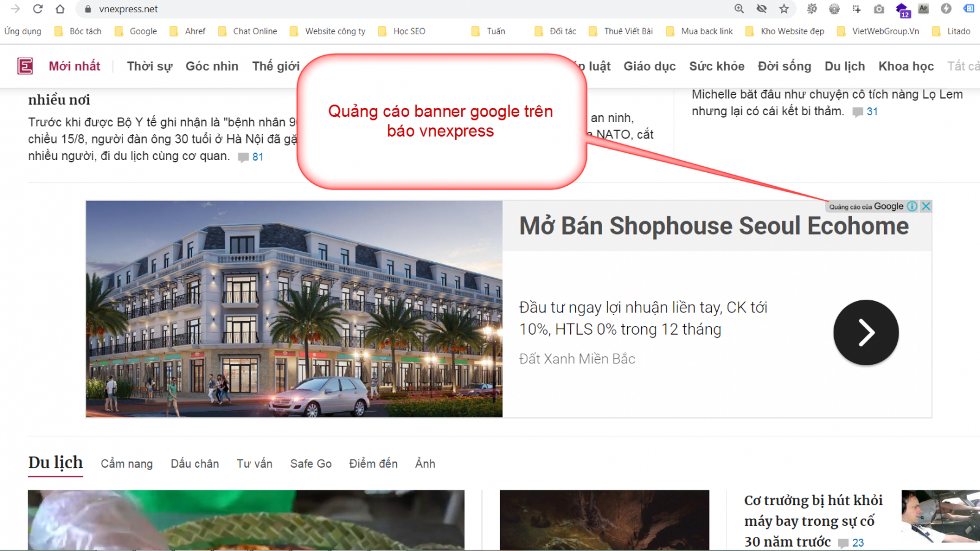Click the lock icon in the address bar
This screenshot has width=980, height=551.
pos(88,9)
